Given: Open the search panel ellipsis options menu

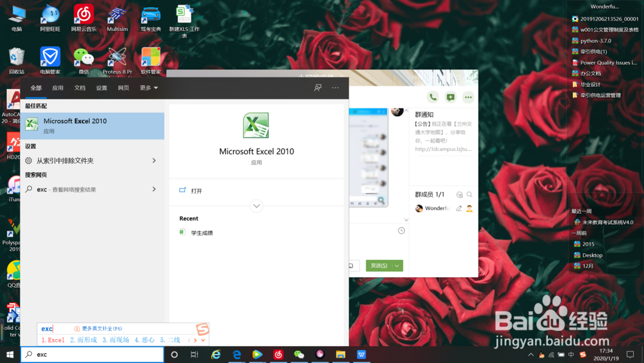Looking at the screenshot, I should click(x=335, y=88).
